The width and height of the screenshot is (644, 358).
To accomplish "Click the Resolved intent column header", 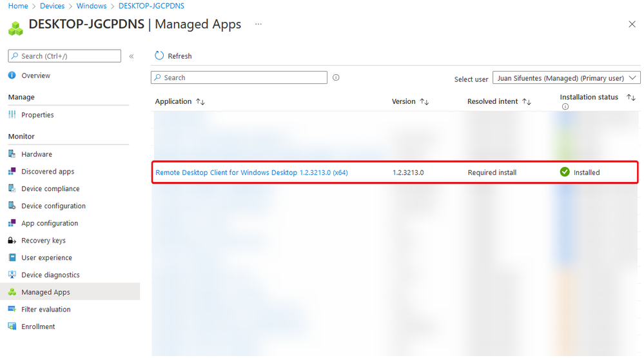I will click(493, 101).
